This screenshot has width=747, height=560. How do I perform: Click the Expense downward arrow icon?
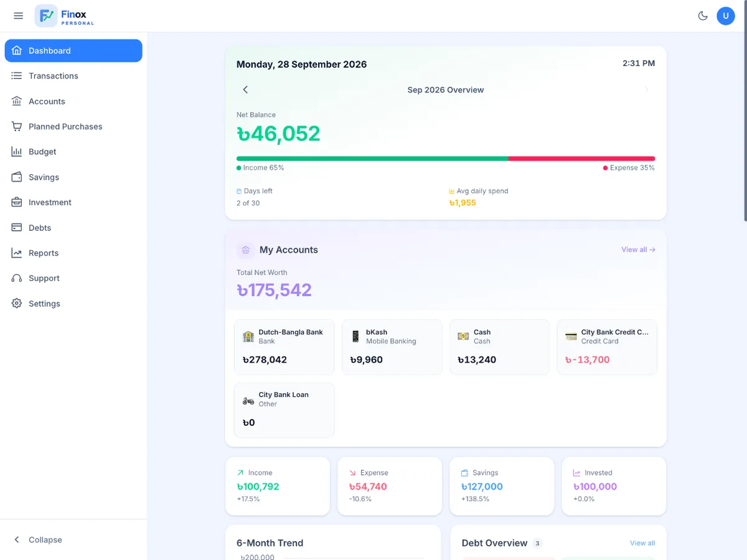[352, 473]
